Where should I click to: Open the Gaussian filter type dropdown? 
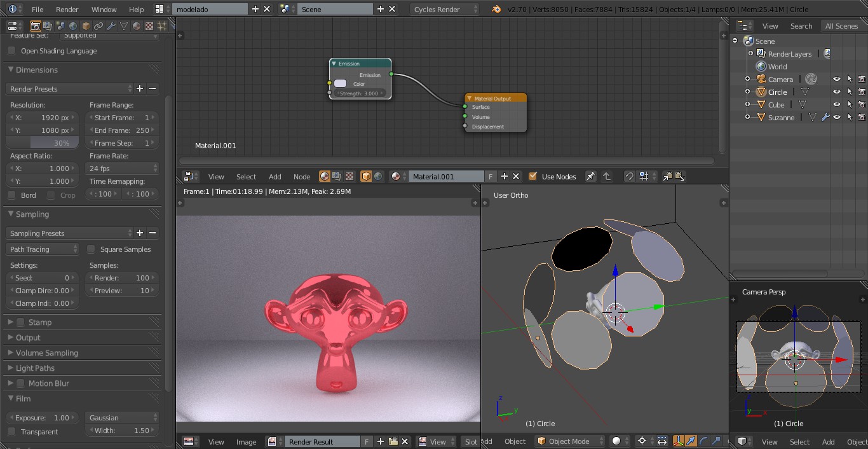(x=122, y=418)
